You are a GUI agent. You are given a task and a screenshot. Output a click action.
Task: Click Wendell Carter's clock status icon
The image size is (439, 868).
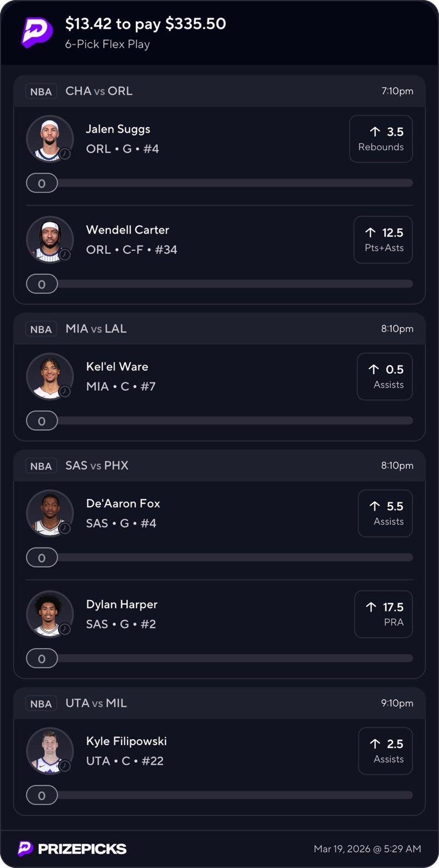pyautogui.click(x=65, y=255)
